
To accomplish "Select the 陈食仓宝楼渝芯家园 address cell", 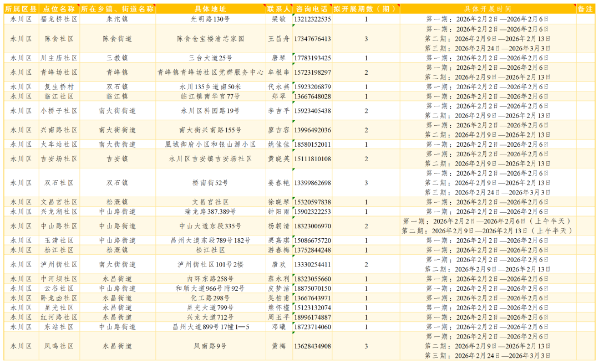I will pyautogui.click(x=211, y=39).
